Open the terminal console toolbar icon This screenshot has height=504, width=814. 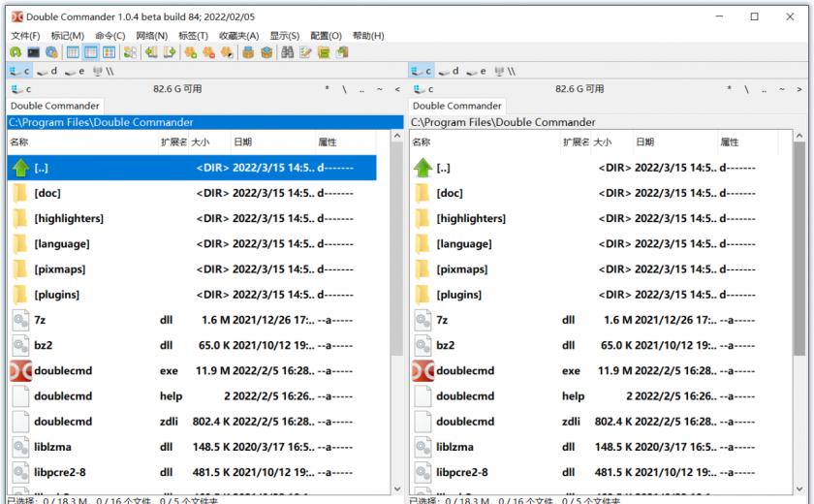(x=34, y=52)
